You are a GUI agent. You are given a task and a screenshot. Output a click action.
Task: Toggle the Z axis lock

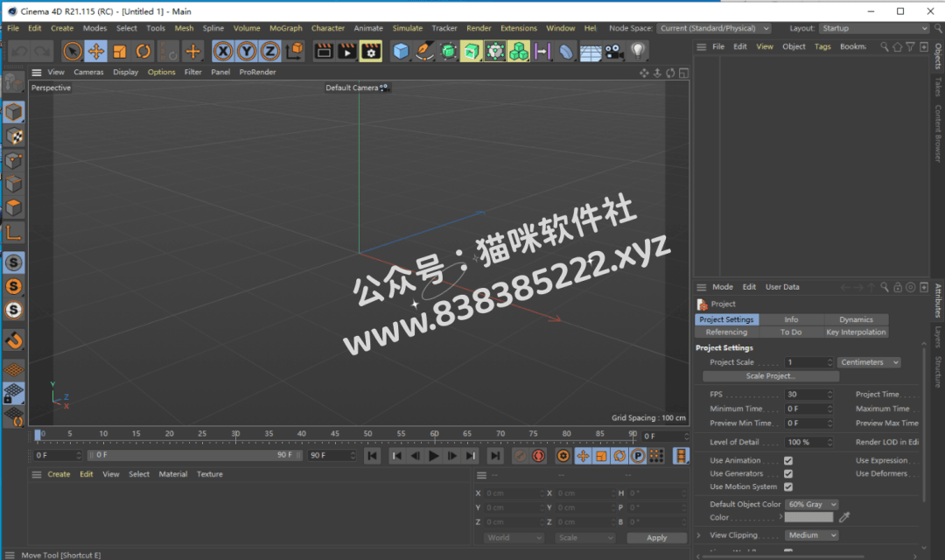click(270, 52)
